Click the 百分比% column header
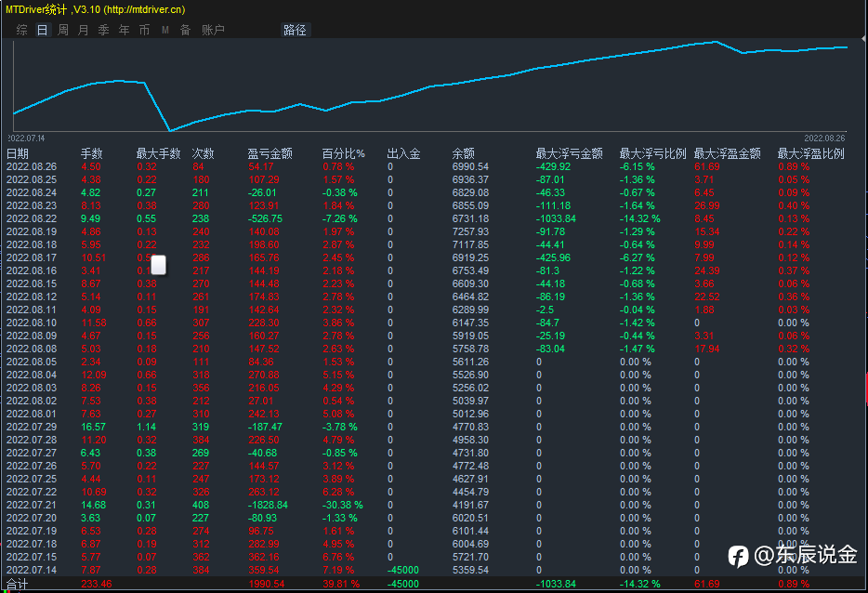Image resolution: width=868 pixels, height=593 pixels. 343,153
